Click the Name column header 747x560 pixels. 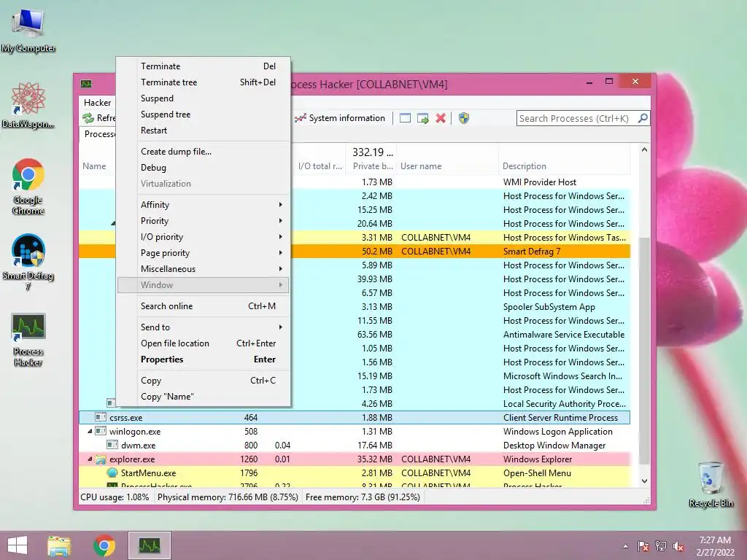[x=94, y=166]
